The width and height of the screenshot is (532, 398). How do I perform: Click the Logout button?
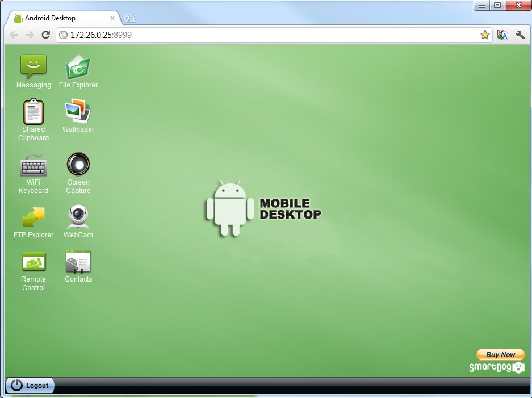30,386
